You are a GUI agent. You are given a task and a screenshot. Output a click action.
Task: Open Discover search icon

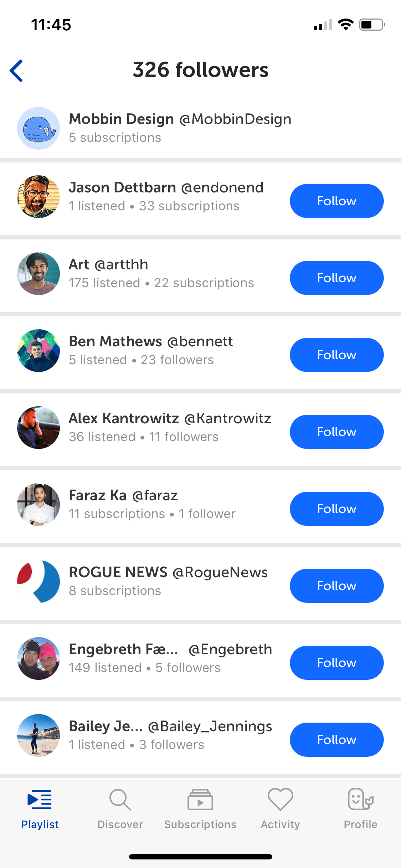(x=120, y=800)
